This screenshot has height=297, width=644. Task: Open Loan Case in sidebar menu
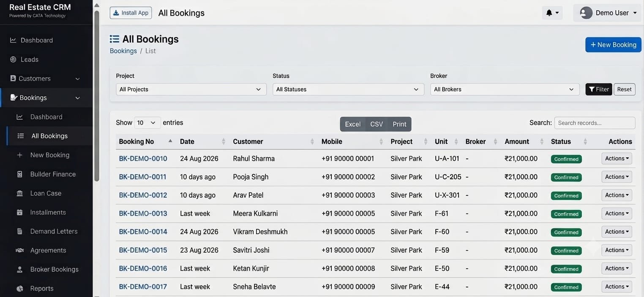pos(46,193)
